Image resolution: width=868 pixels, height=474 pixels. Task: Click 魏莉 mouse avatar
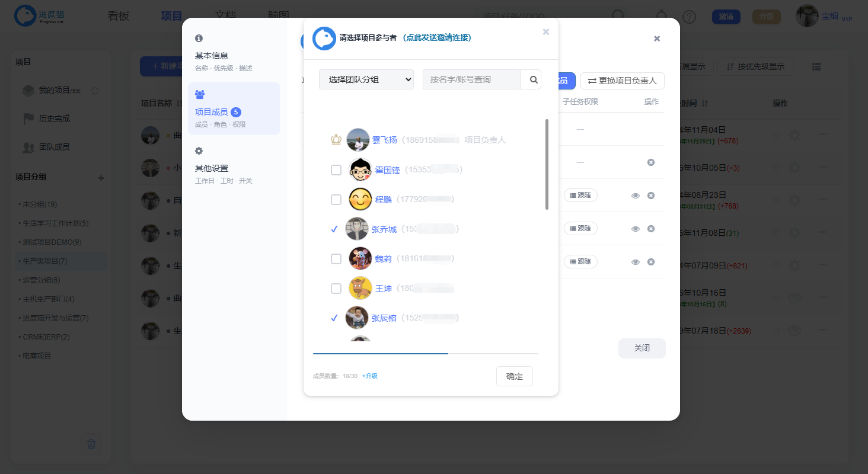360,259
